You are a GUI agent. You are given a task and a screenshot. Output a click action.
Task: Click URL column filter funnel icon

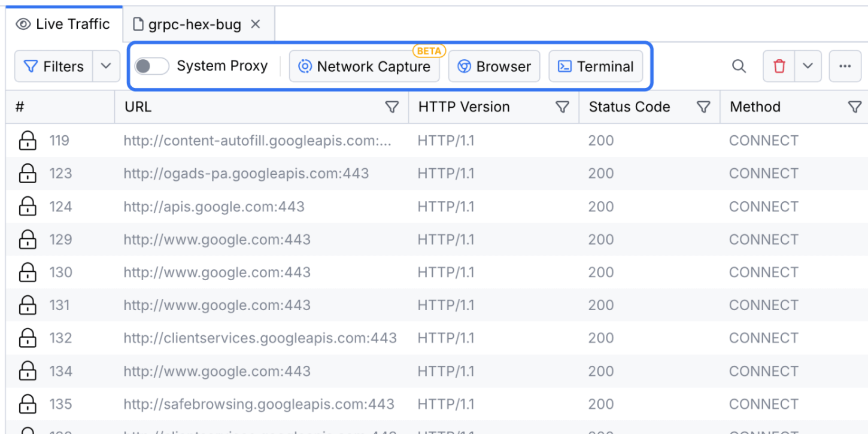pyautogui.click(x=391, y=107)
